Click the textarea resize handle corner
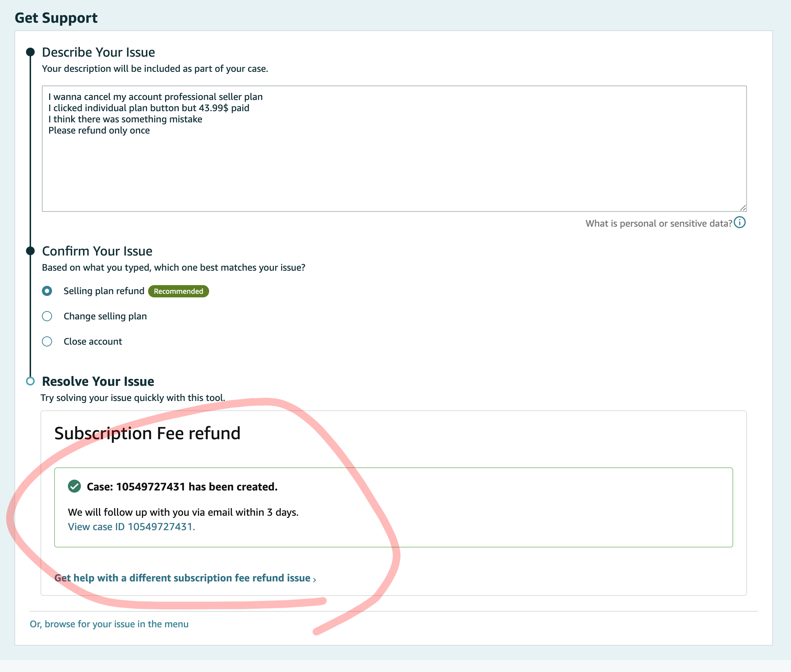Screen dimensions: 791x672 pyautogui.click(x=743, y=208)
